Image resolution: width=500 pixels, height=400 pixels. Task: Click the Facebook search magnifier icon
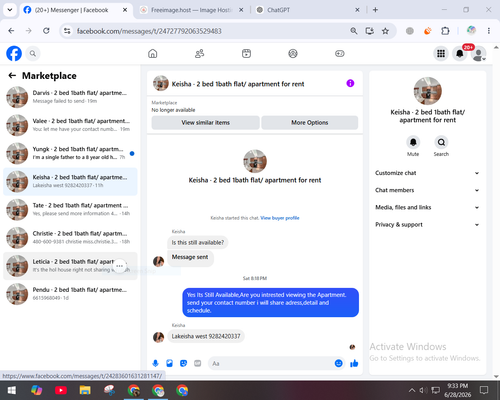point(33,53)
